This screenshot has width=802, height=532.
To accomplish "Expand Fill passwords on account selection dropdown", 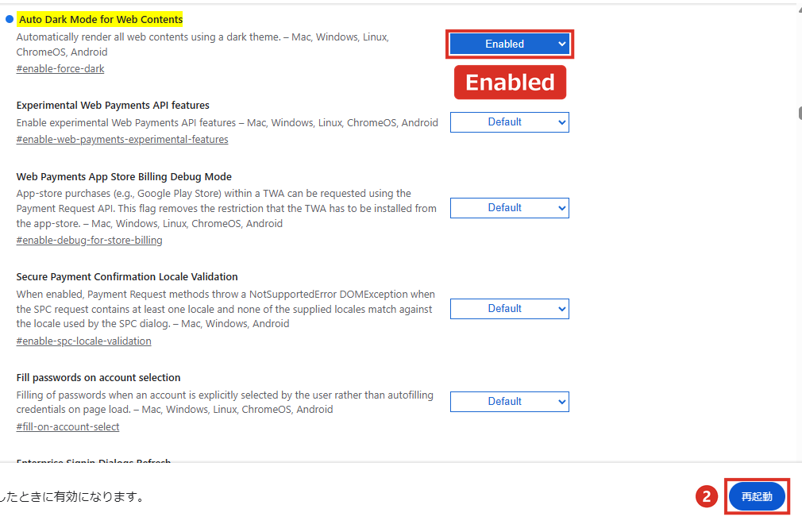I will click(x=510, y=402).
